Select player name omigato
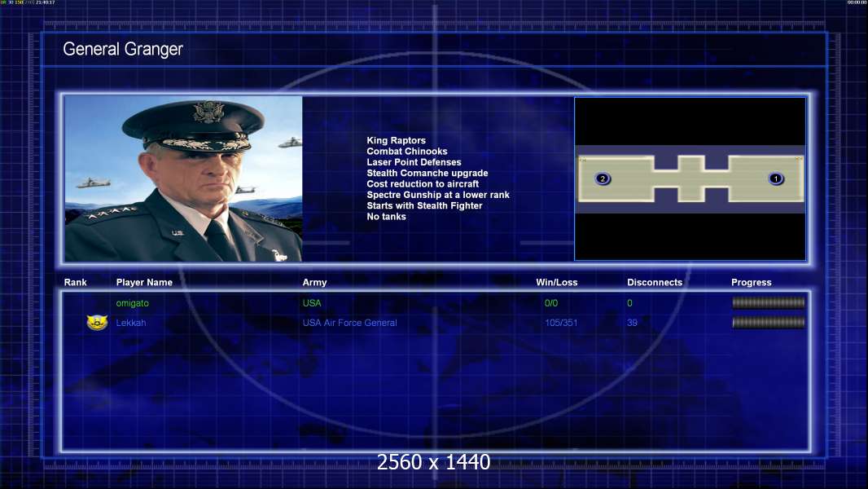The width and height of the screenshot is (868, 489). pyautogui.click(x=132, y=303)
